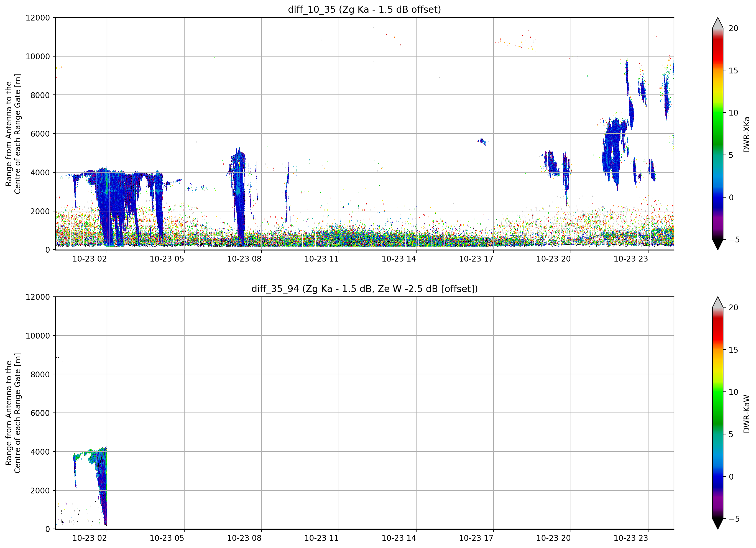Click "10-23 23" on the diff_10_35 time axis
The height and width of the screenshot is (548, 756).
pyautogui.click(x=631, y=259)
